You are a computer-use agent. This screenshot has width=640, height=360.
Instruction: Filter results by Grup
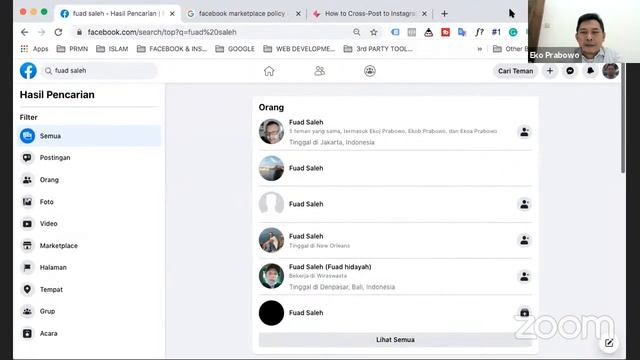click(89, 311)
